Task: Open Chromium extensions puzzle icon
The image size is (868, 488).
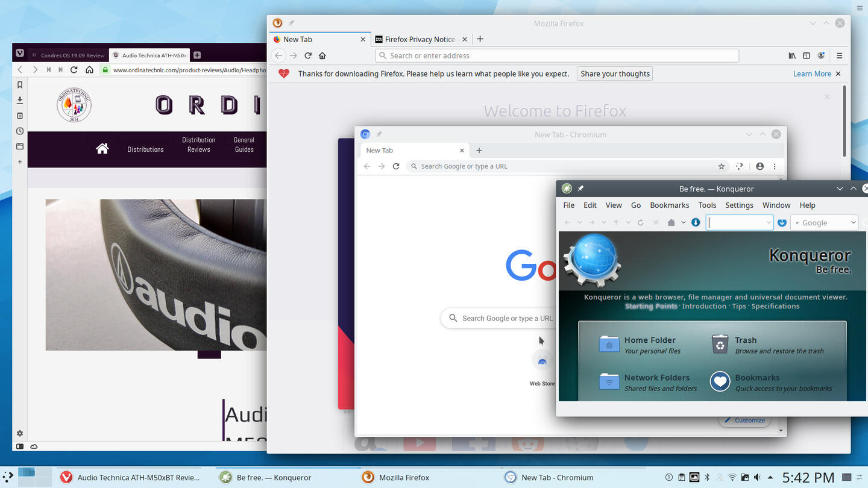Action: pyautogui.click(x=740, y=166)
